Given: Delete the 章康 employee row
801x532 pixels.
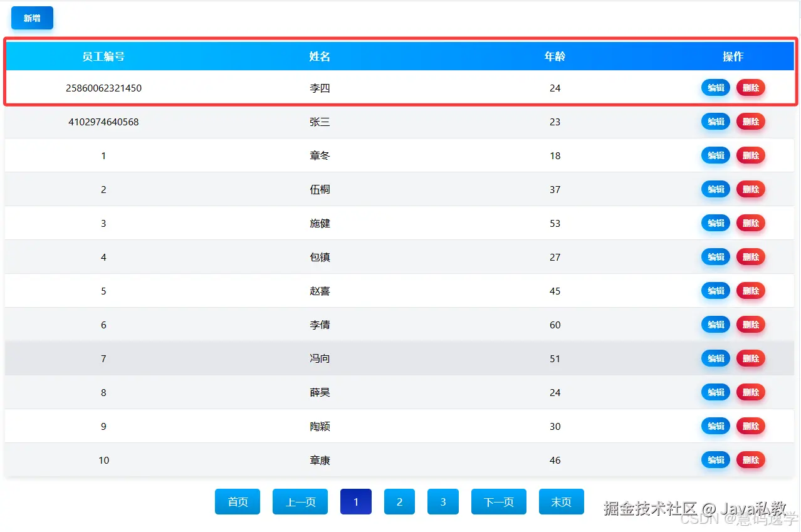Looking at the screenshot, I should coord(751,460).
